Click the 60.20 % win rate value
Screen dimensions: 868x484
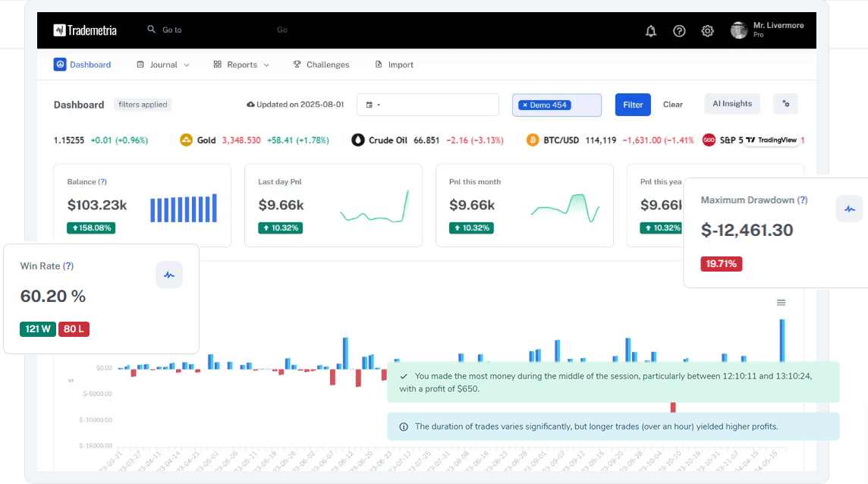(52, 297)
